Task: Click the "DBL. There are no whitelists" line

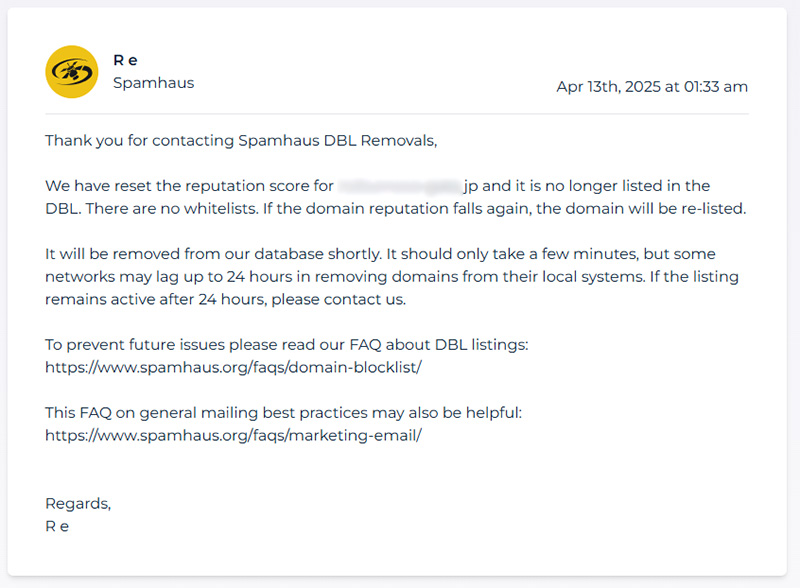Action: 395,209
